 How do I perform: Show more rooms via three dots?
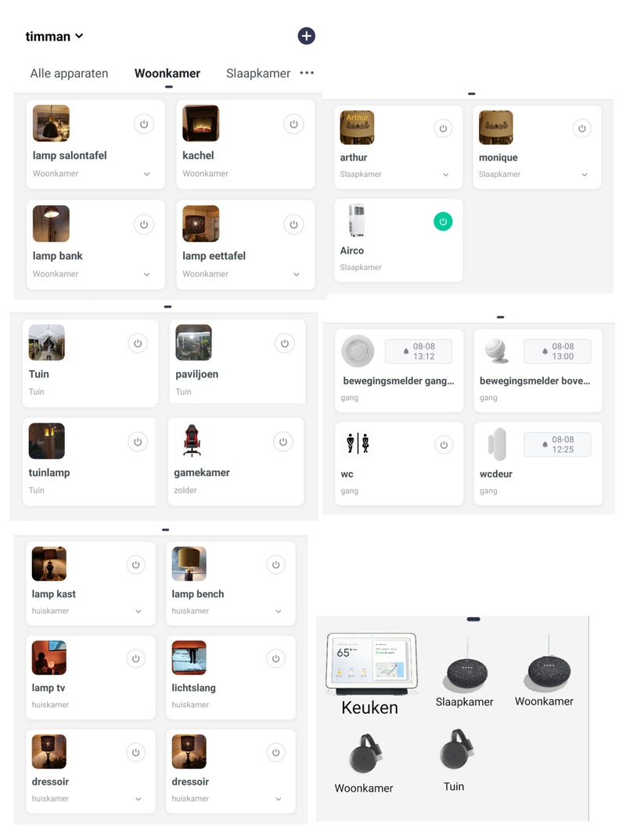tap(307, 72)
